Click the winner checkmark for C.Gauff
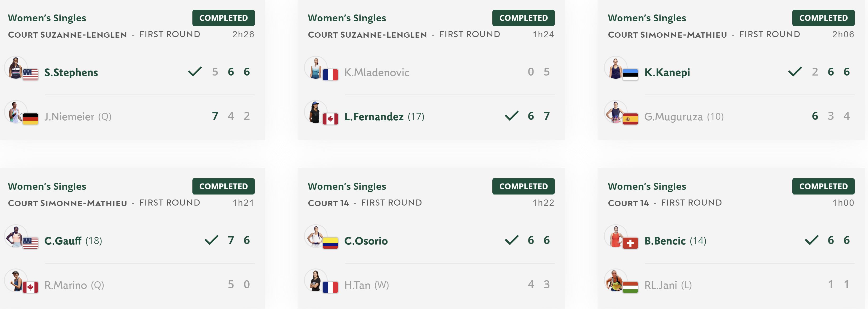868x309 pixels. (x=212, y=240)
